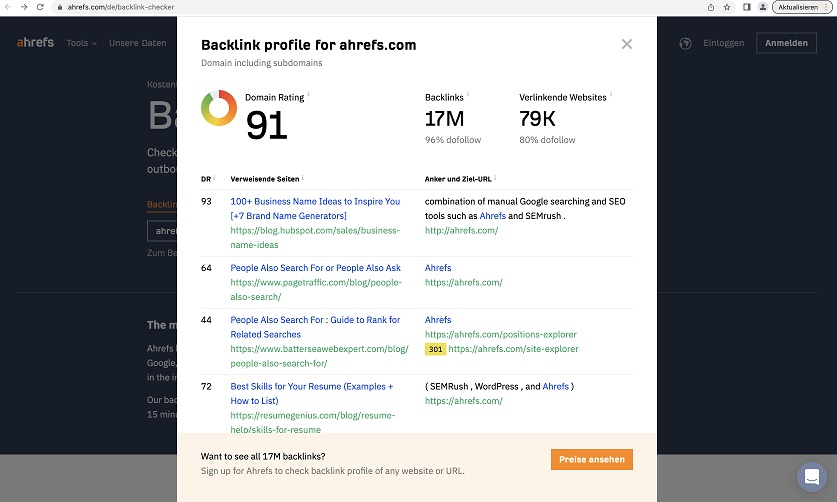
Task: Click info icon next to Backlinks
Action: pos(468,95)
